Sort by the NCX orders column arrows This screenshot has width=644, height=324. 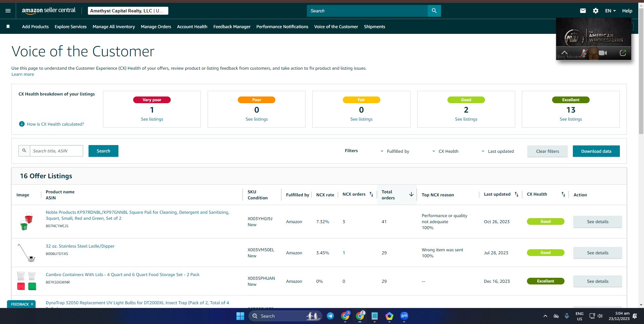click(x=371, y=194)
